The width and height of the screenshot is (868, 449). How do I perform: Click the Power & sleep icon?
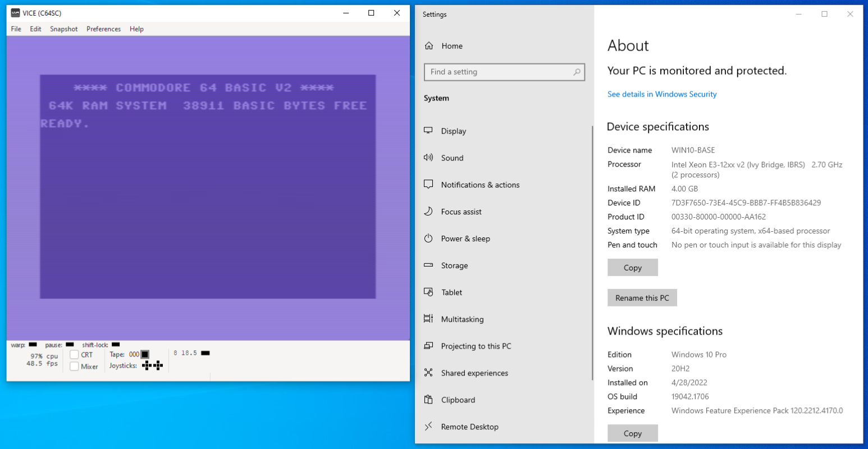point(428,238)
